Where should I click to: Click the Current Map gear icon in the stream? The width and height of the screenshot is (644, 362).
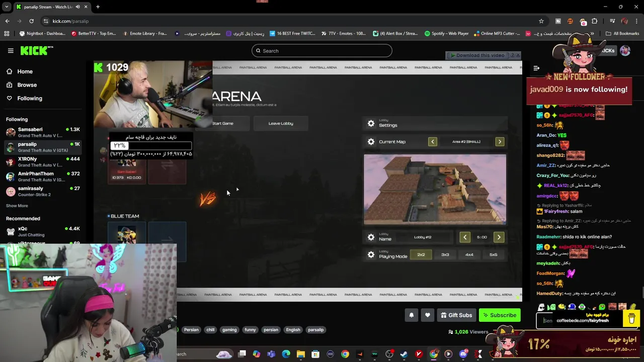(x=371, y=142)
